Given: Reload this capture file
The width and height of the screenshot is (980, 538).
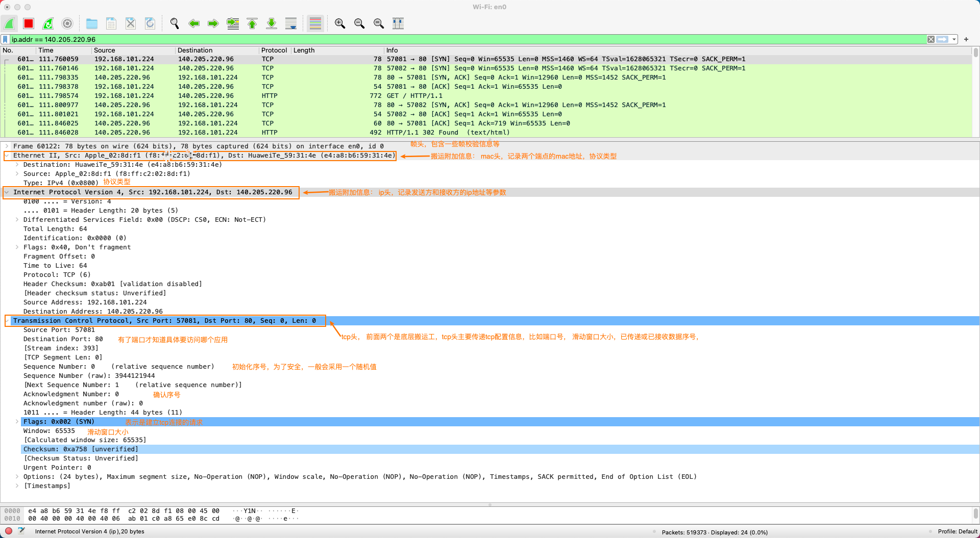Looking at the screenshot, I should coord(150,23).
